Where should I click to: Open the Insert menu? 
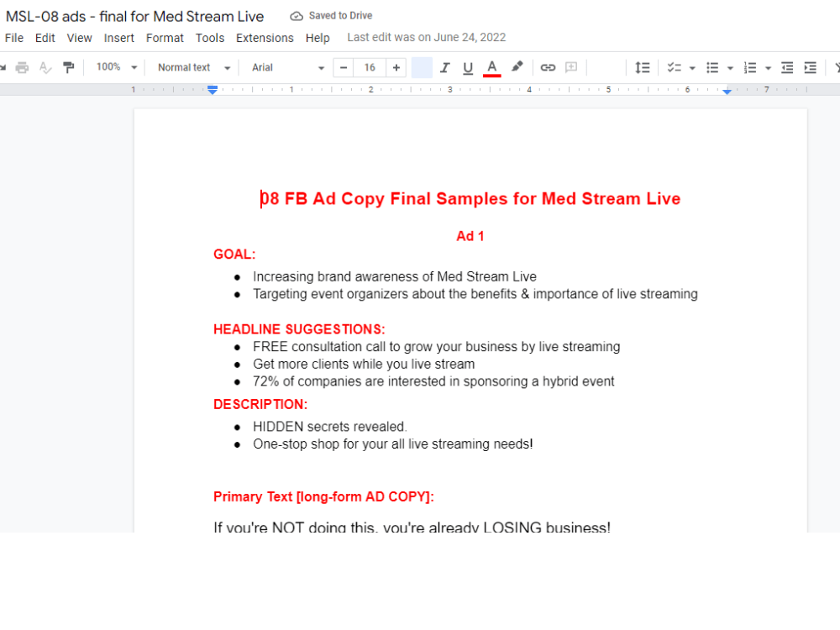119,38
